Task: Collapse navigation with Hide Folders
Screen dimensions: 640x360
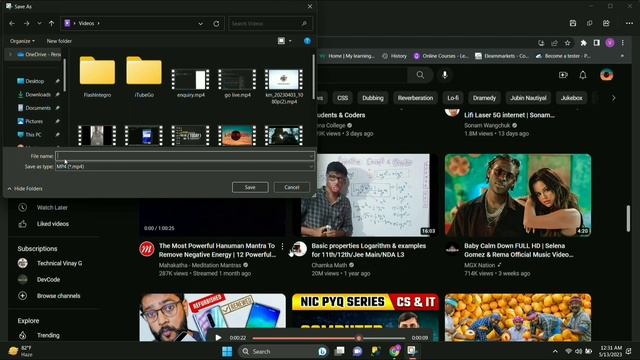Action: 25,189
